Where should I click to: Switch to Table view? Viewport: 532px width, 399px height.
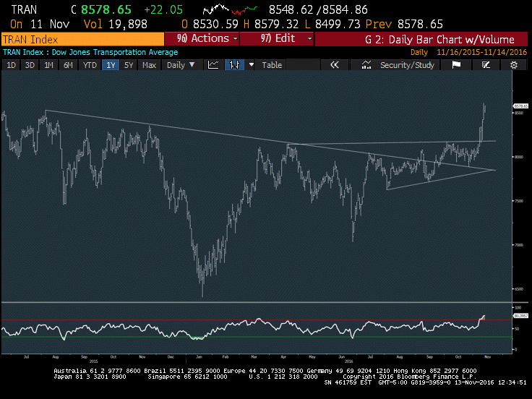click(272, 65)
